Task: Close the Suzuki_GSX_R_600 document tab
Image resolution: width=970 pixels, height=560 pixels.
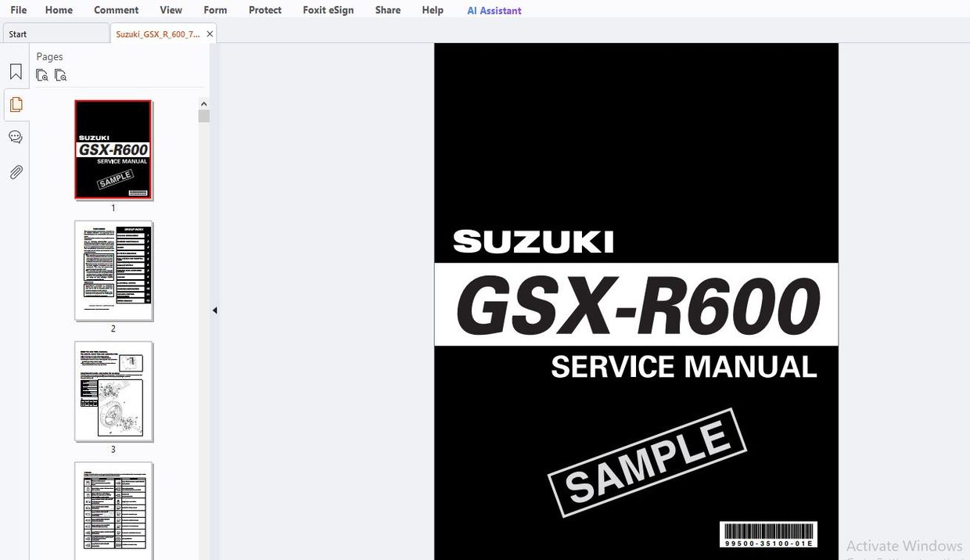Action: (x=209, y=34)
